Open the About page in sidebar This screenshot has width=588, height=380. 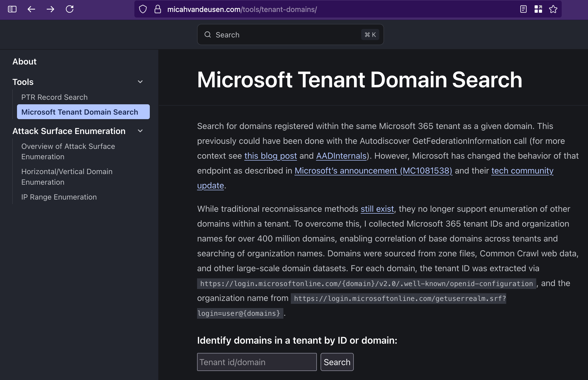[24, 62]
